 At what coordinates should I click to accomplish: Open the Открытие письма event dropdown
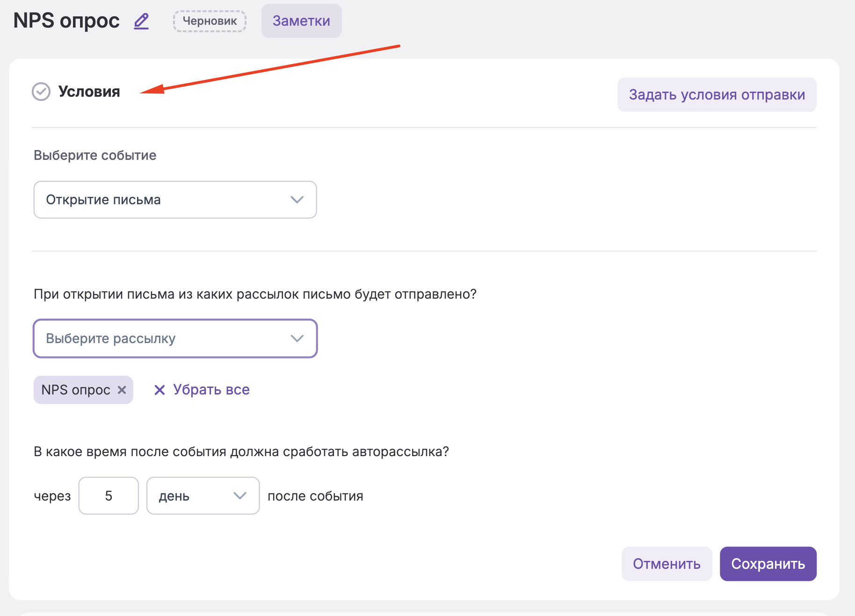(175, 200)
